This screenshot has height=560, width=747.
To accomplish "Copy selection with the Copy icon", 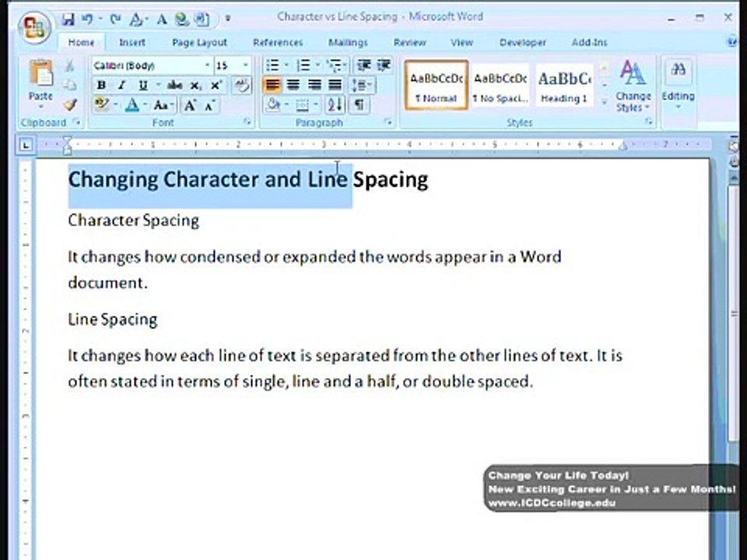I will tap(69, 86).
